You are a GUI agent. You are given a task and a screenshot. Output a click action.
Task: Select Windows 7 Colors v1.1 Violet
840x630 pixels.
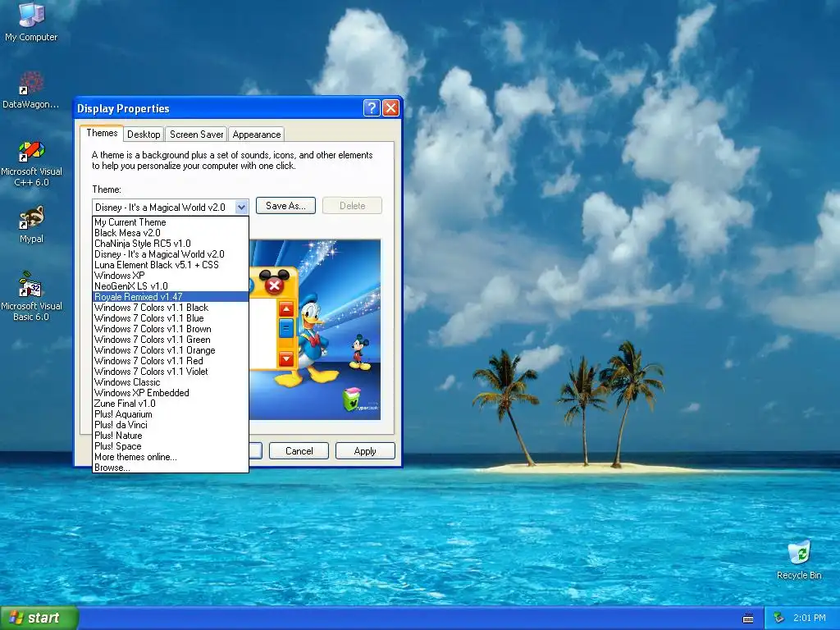coord(171,372)
